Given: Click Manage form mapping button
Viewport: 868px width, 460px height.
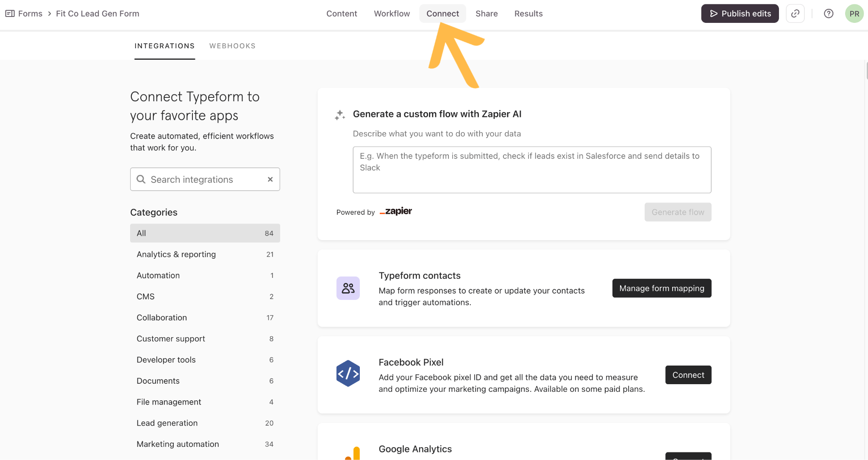Looking at the screenshot, I should pyautogui.click(x=662, y=288).
